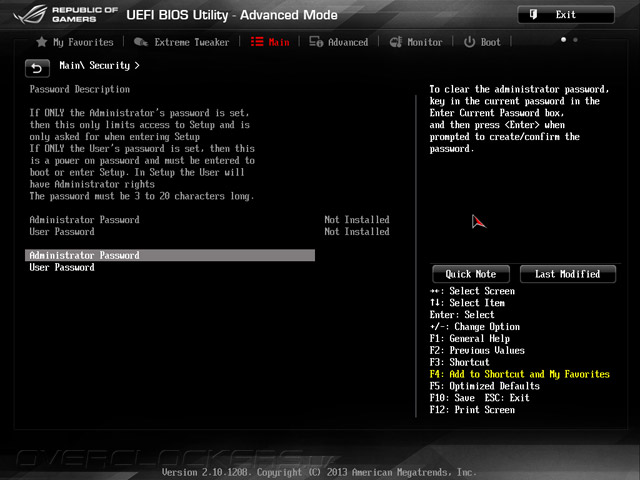Click the Version 2.10.1208 copyright text
The width and height of the screenshot is (640, 480).
coord(319,472)
